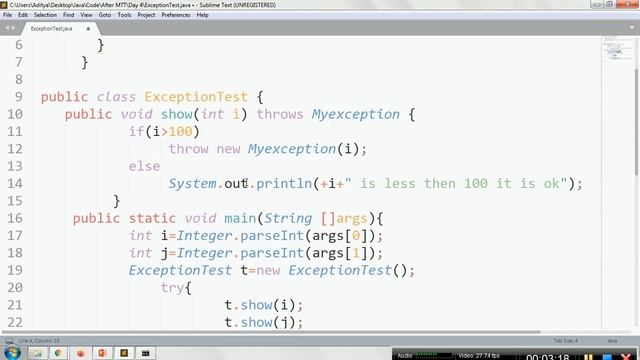Click the number 100 in the if condition
The image size is (640, 360).
tap(180, 131)
